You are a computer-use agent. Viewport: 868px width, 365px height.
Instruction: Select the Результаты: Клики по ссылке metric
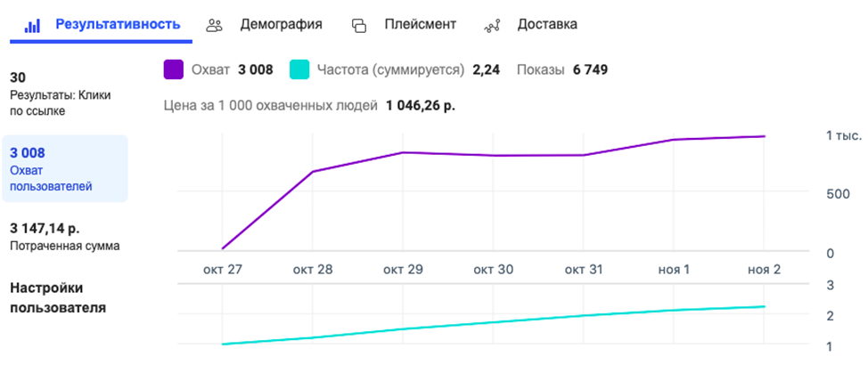(x=60, y=94)
